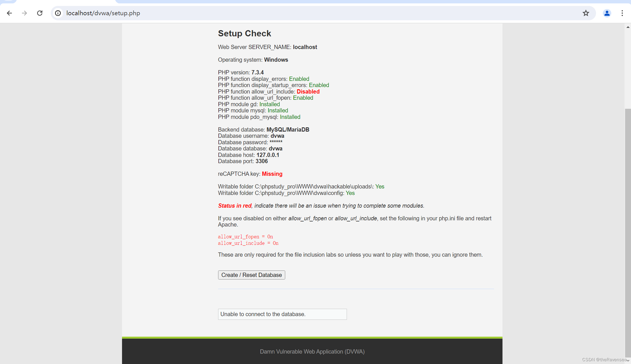This screenshot has width=631, height=364.
Task: Click 'Installed' next to PHP module gd
Action: [x=269, y=104]
